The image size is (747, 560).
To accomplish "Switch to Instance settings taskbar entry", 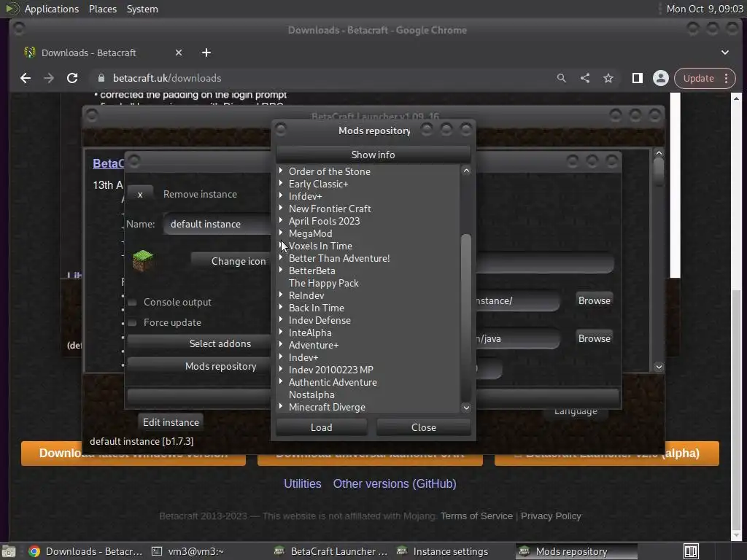I will point(443,551).
